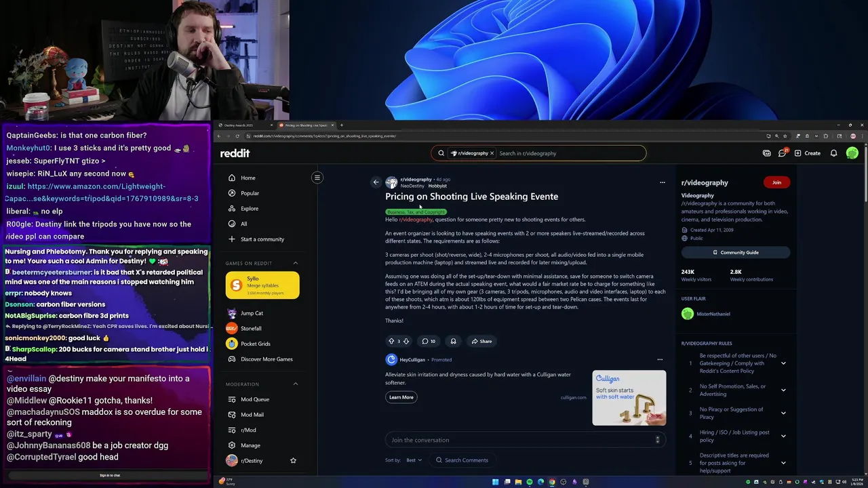Downvote the Pricing on Shooting post
The height and width of the screenshot is (488, 868).
406,341
